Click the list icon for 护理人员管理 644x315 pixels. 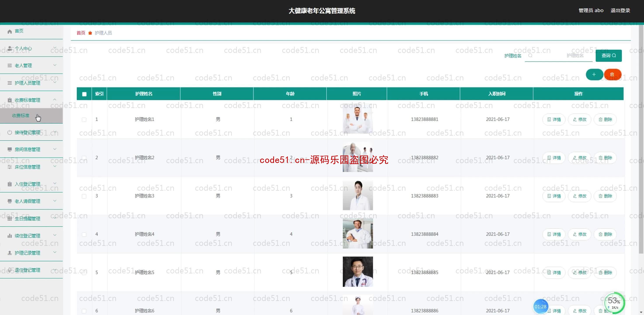[x=9, y=83]
